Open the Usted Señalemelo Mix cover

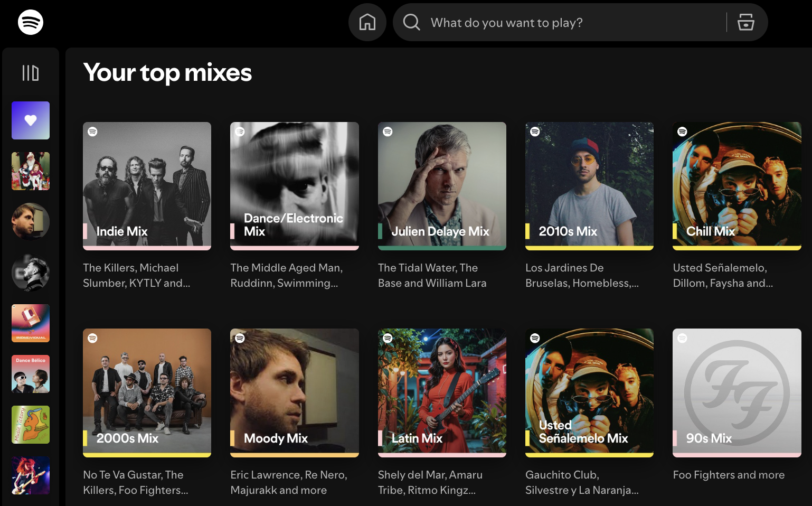tap(589, 392)
